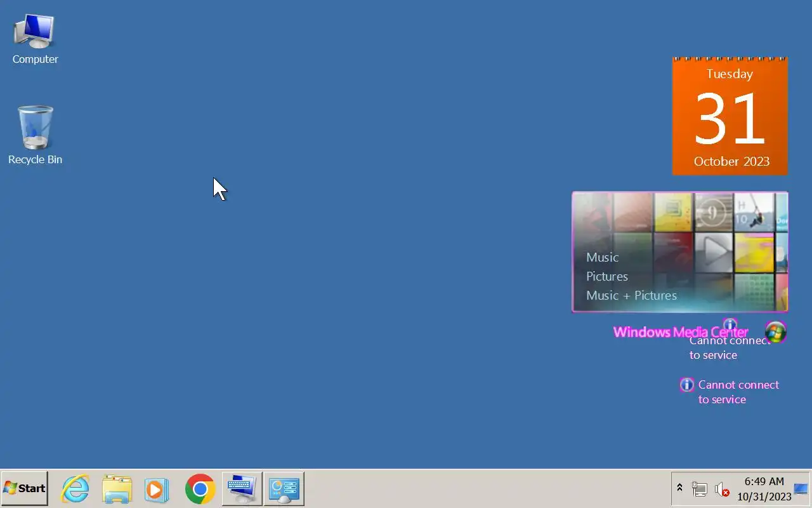Select Music in the Media Center gadget
The height and width of the screenshot is (508, 812).
(602, 257)
